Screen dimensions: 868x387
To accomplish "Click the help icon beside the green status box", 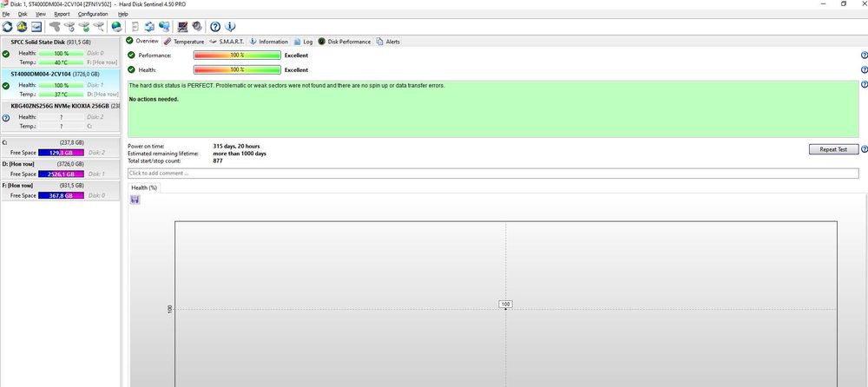I will click(865, 85).
